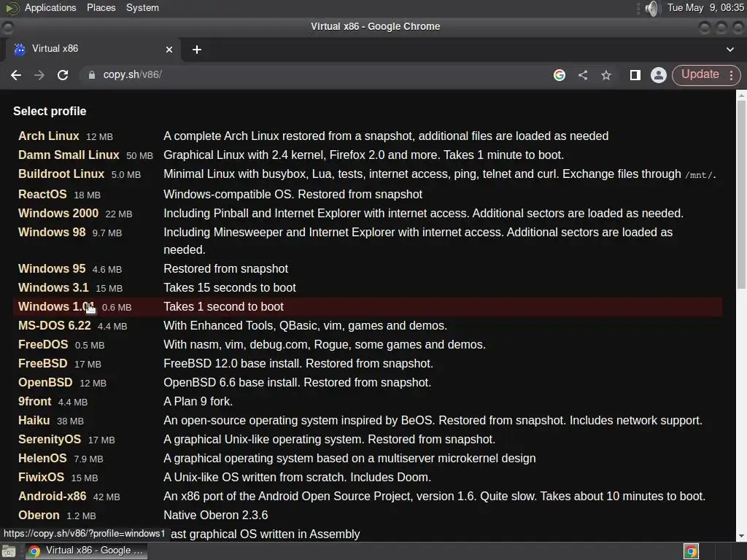Reload the copy.sh page

point(63,75)
